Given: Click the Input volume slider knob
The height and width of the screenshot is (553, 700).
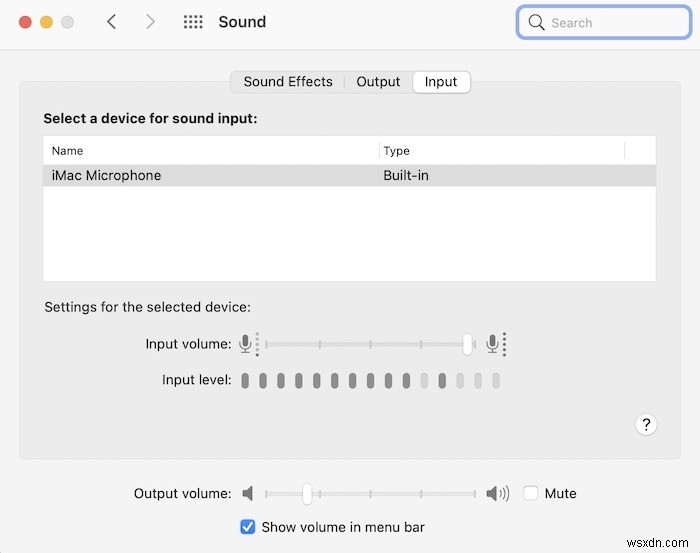Looking at the screenshot, I should coord(467,344).
